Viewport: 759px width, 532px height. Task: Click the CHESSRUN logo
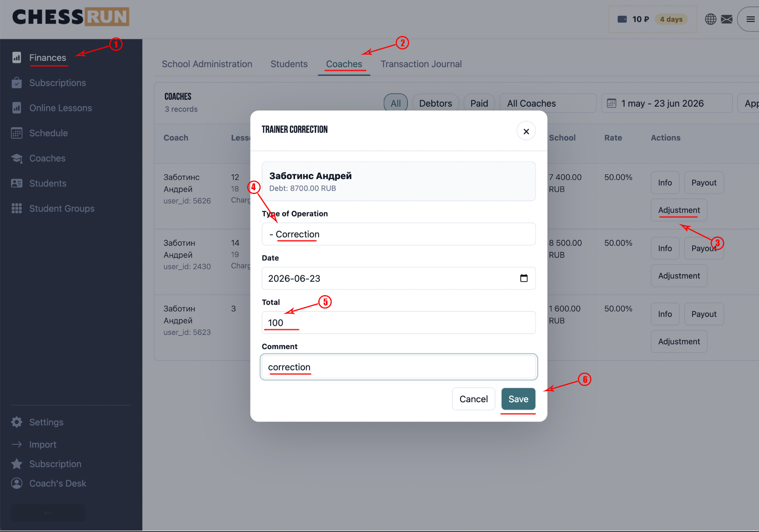coord(71,17)
